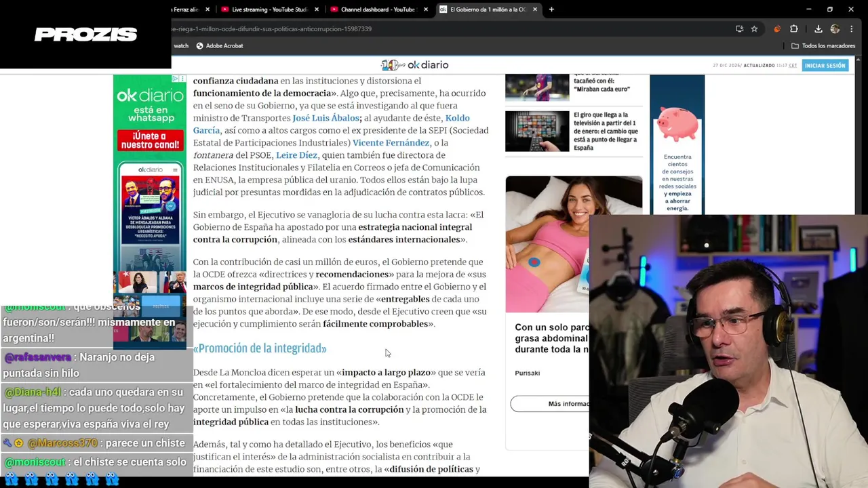The image size is (868, 488).
Task: Click the Purisaki ad image
Action: (548, 244)
